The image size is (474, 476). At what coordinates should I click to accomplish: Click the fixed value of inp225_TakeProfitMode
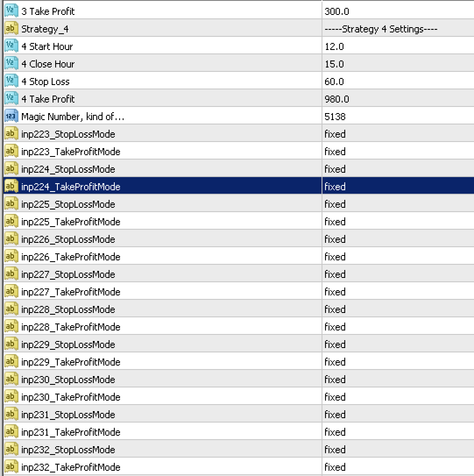tap(335, 222)
